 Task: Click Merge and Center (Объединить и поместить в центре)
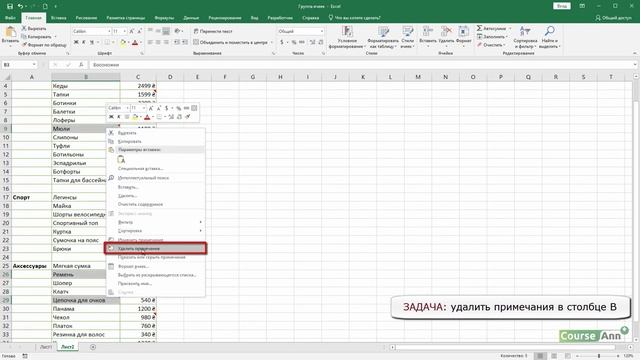pyautogui.click(x=232, y=42)
